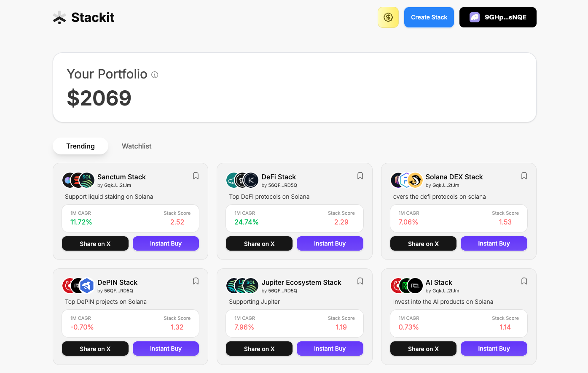Click the DeFi Stack token icons

[x=242, y=180]
